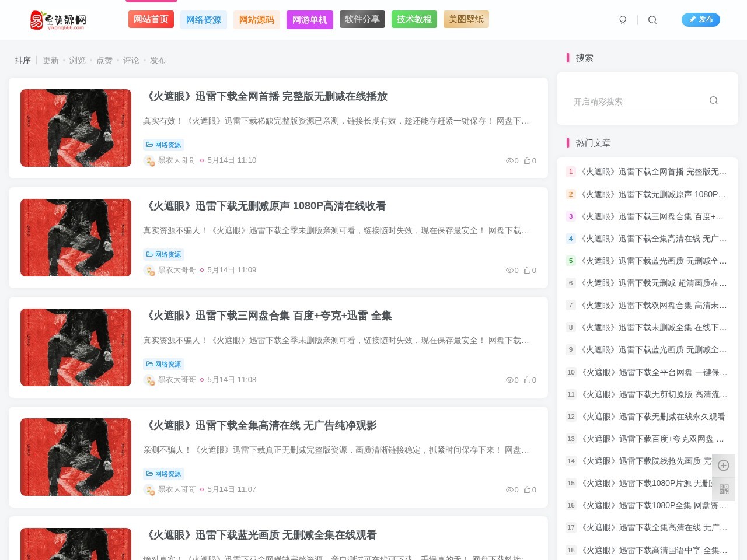Viewport: 747px width, 560px height.
Task: Open post title 全集高清在线 无广告纯净观影
Action: [260, 425]
